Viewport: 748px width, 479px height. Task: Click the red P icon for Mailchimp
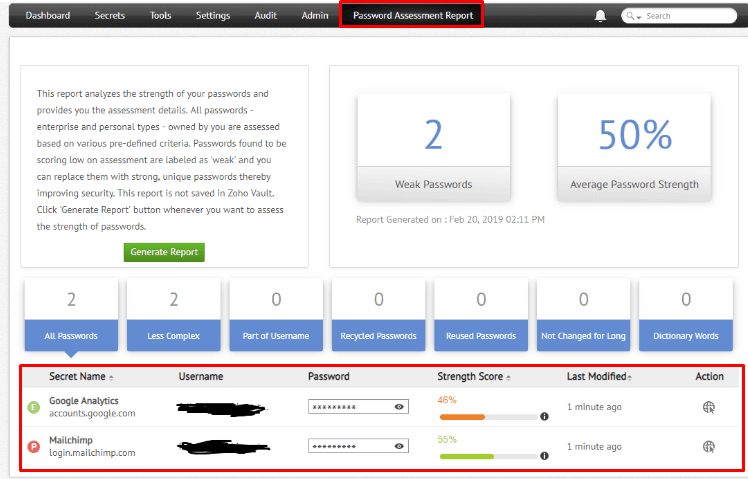click(33, 447)
